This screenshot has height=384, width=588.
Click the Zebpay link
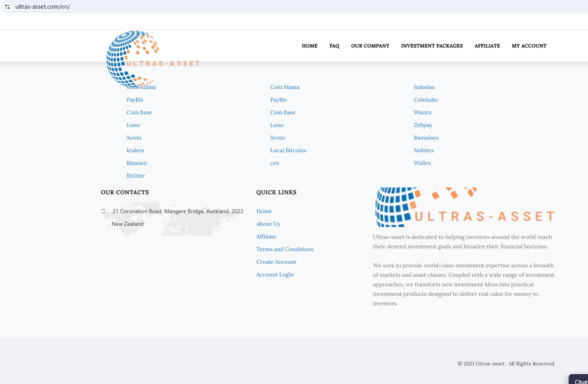coord(423,125)
